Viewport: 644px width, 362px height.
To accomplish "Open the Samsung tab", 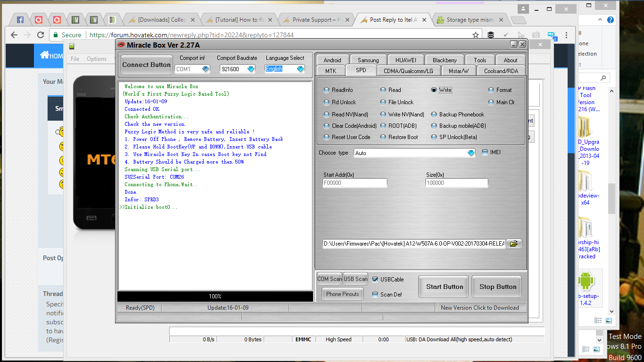I will pos(368,60).
